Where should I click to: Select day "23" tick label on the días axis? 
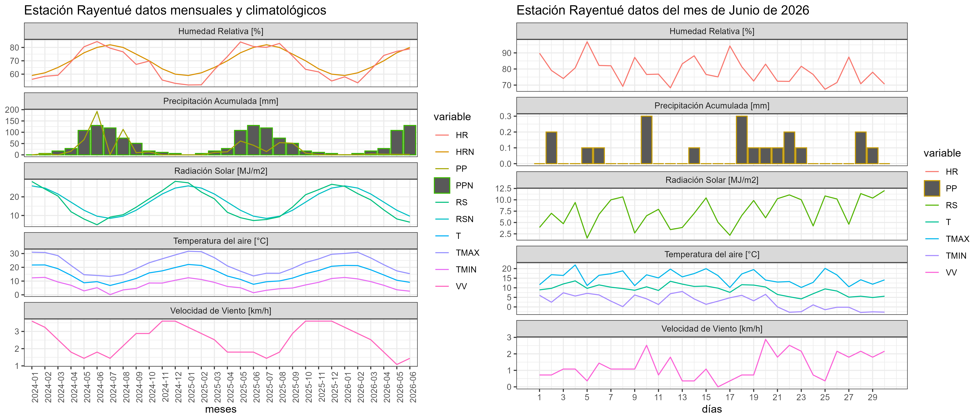801,398
